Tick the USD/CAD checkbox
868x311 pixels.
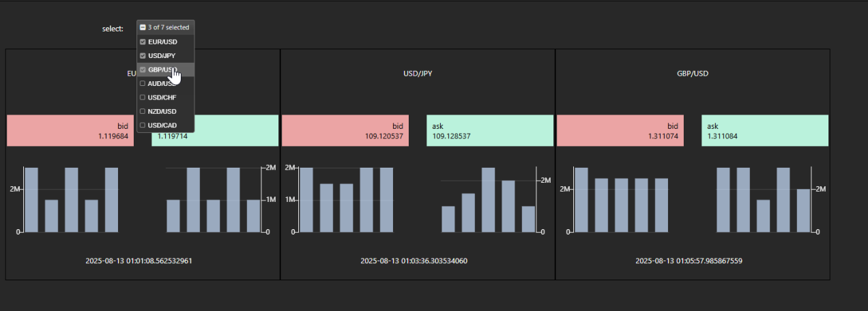click(143, 125)
